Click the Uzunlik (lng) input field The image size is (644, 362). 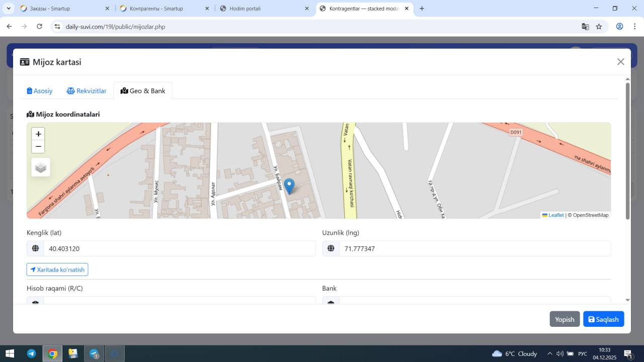coord(475,248)
